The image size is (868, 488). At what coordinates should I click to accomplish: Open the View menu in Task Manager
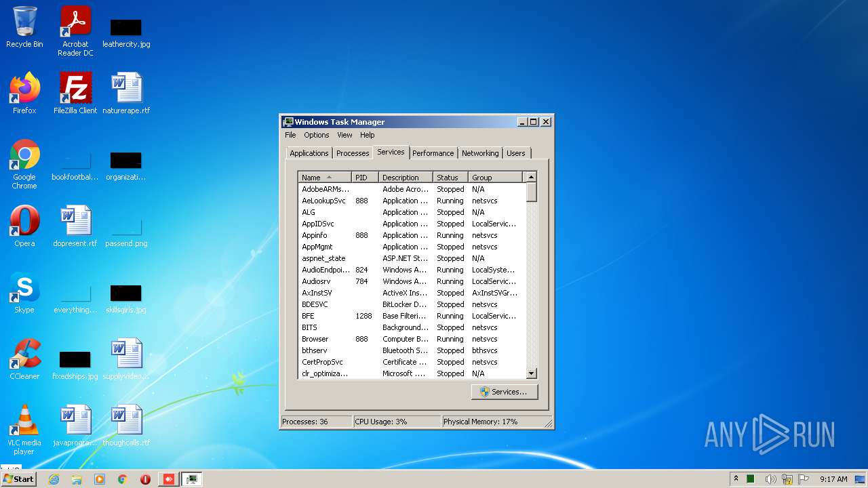tap(344, 135)
